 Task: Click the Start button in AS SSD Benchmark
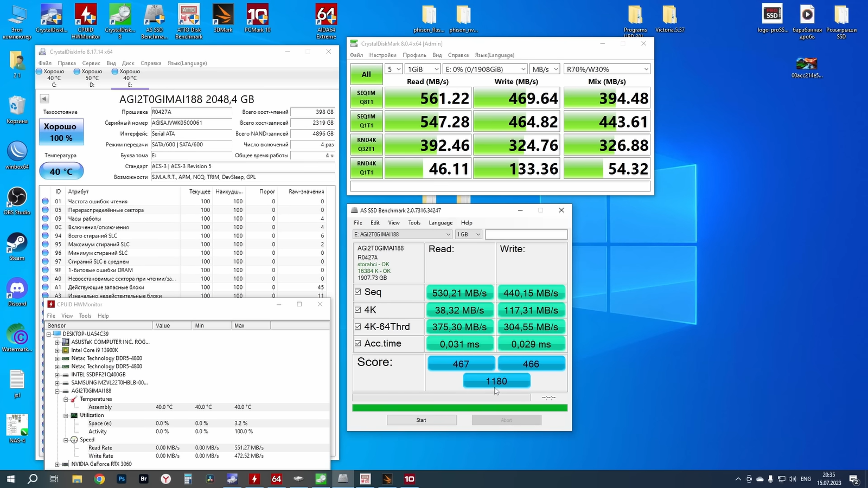pos(421,420)
